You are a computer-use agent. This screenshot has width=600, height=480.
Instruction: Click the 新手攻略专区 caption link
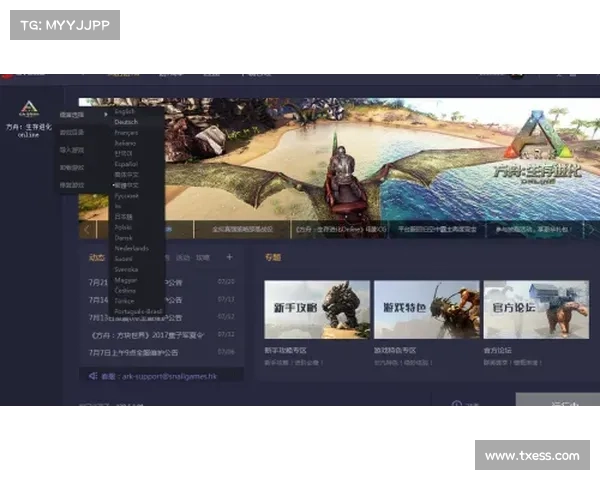point(285,350)
